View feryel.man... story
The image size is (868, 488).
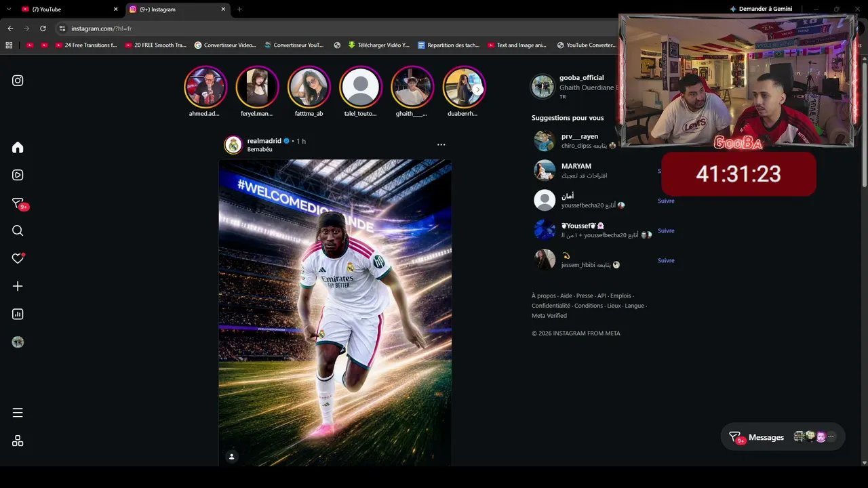click(x=257, y=87)
